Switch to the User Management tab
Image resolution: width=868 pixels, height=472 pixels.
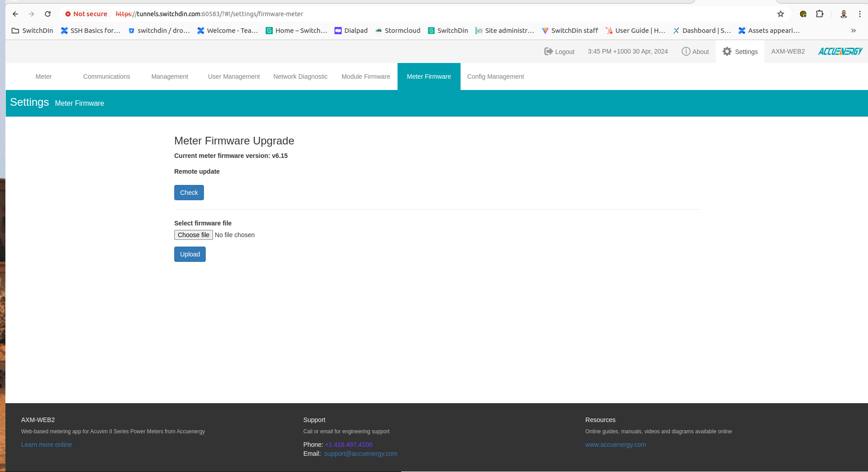234,76
